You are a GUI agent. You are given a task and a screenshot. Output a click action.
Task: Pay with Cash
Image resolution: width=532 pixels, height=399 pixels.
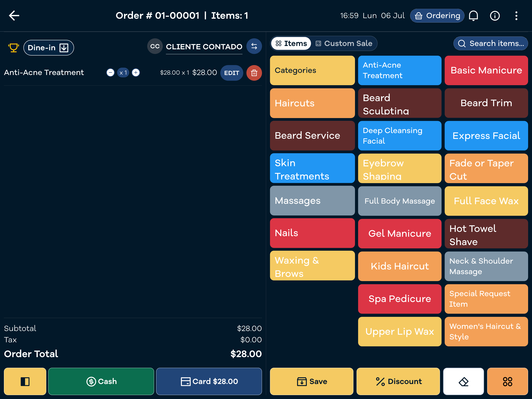(x=101, y=381)
